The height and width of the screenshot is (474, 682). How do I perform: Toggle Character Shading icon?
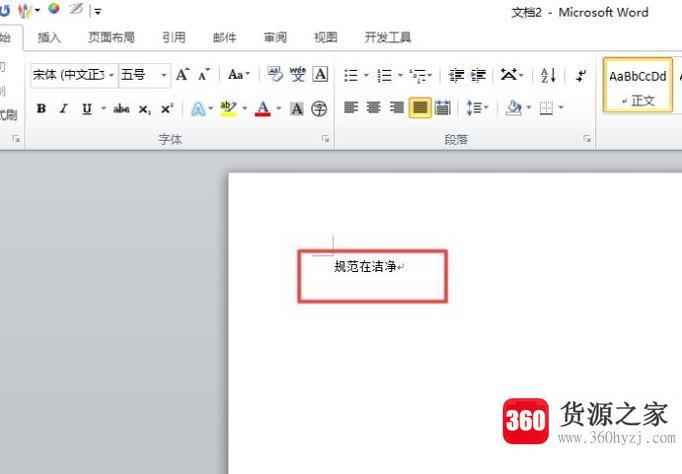tap(297, 108)
